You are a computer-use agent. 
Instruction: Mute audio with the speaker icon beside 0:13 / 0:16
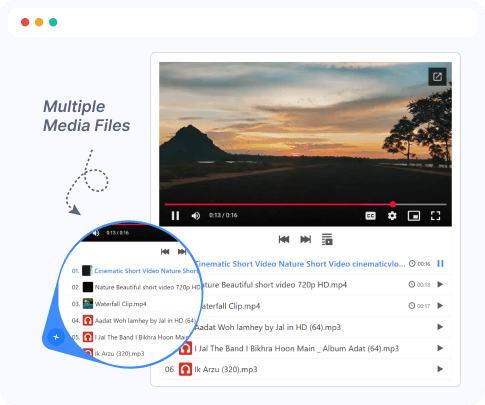196,216
